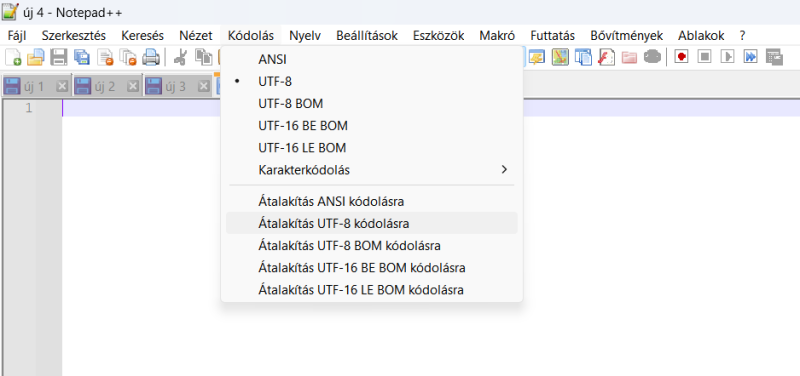Open the Makró menu
Viewport: 800px width, 376px height.
click(497, 36)
